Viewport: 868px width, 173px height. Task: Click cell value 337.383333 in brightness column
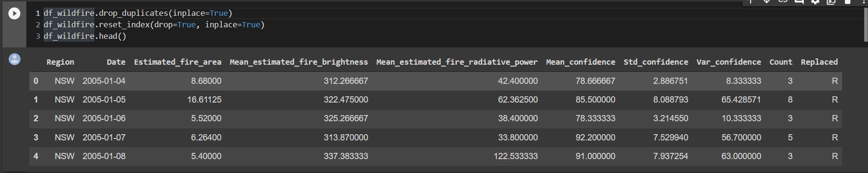coord(346,156)
